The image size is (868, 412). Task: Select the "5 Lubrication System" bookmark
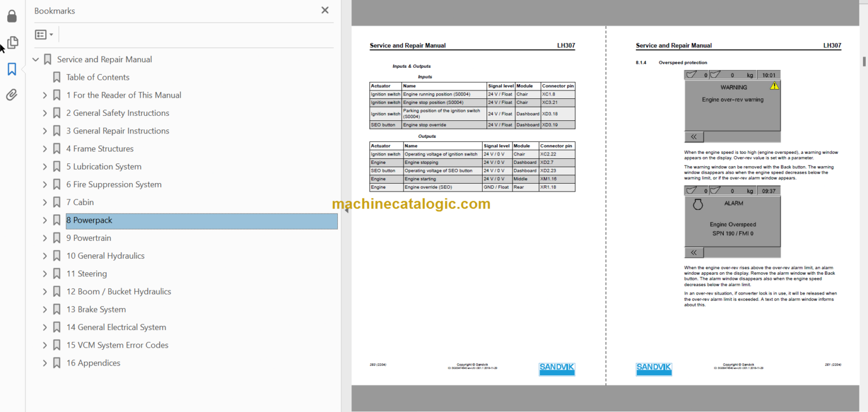(103, 166)
